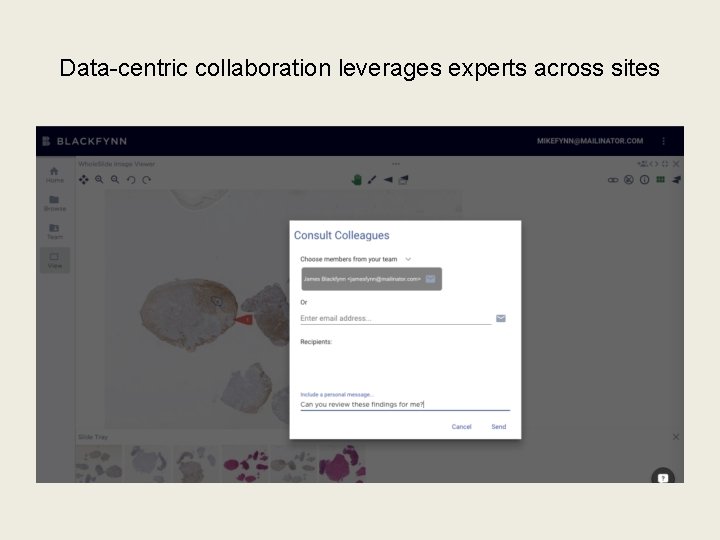720x540 pixels.
Task: Rotate the slide counterclockwise
Action: click(131, 180)
